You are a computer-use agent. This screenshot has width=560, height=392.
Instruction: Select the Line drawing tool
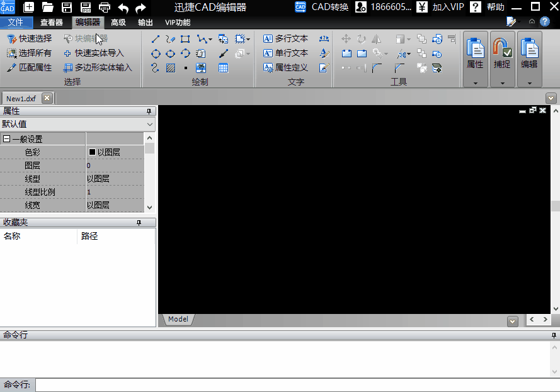tap(156, 39)
